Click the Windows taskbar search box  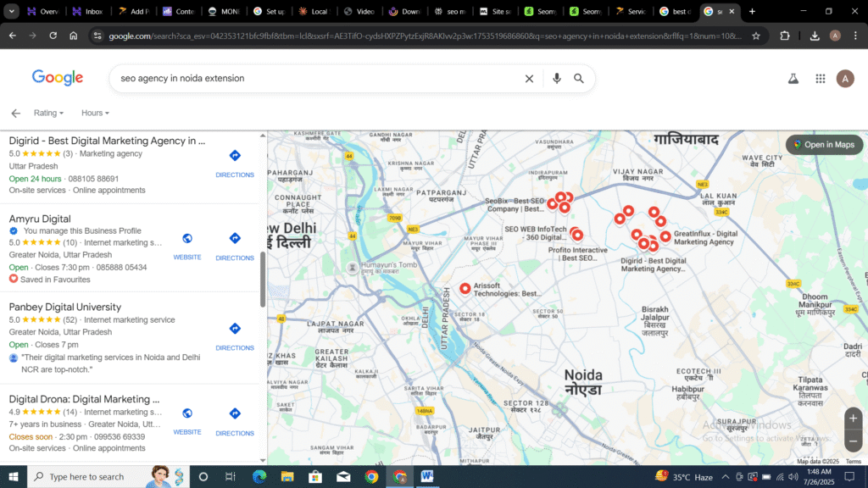click(x=108, y=476)
